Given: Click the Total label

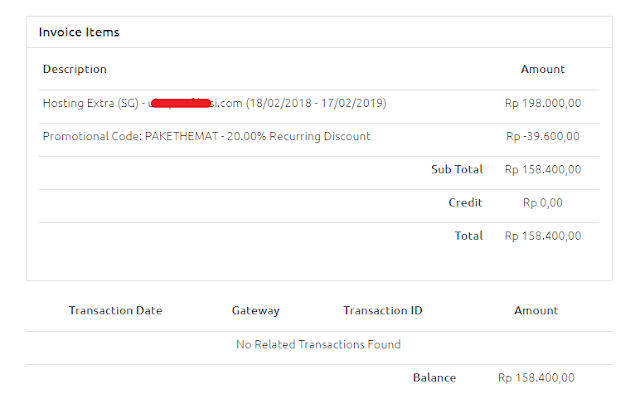Looking at the screenshot, I should [468, 236].
